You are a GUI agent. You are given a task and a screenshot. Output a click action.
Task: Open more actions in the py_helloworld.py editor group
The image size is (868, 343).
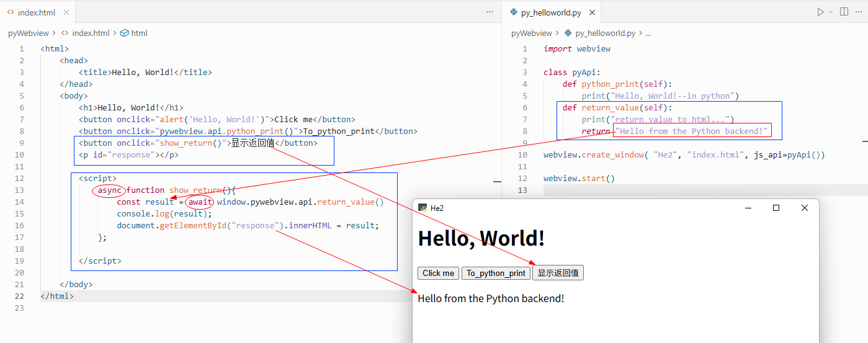860,12
